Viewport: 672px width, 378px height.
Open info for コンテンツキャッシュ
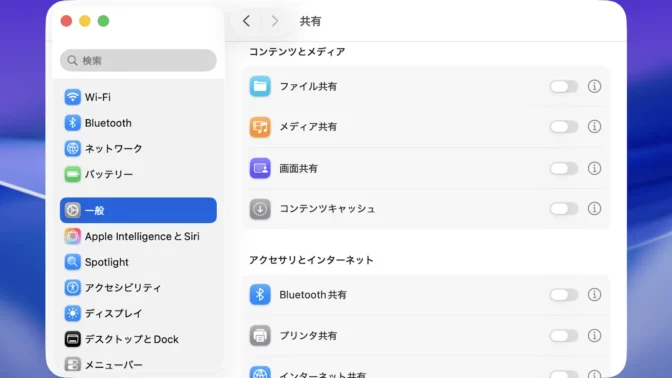pos(594,209)
